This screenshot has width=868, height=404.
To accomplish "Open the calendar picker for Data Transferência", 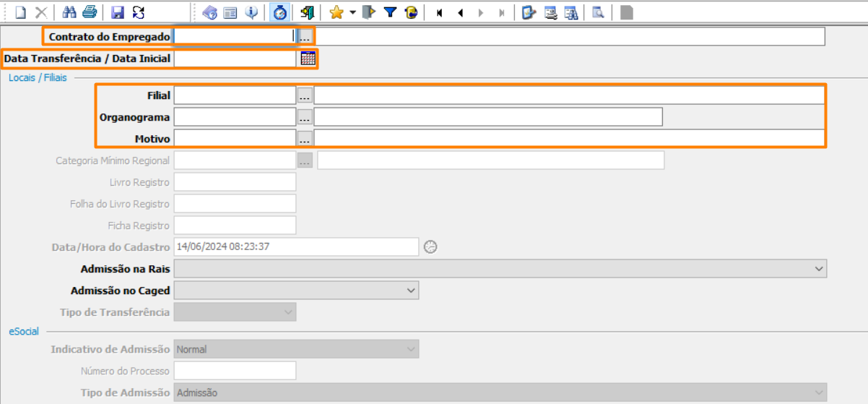I will 308,59.
